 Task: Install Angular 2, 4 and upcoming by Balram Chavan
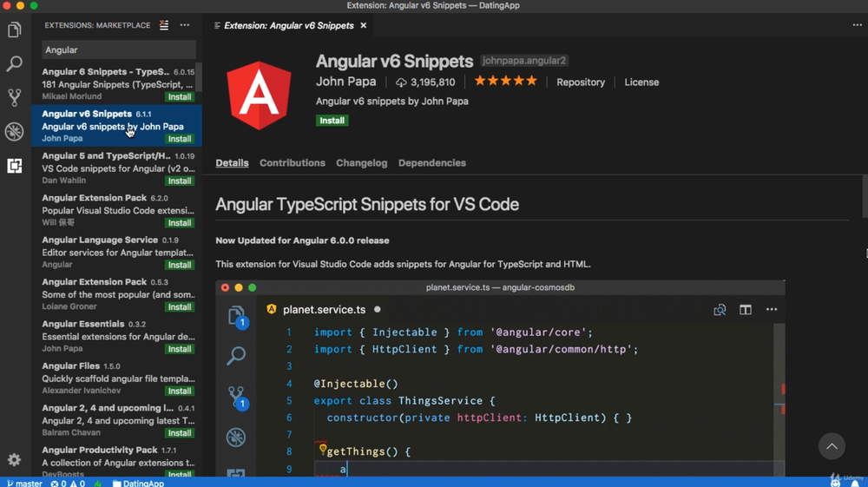[180, 433]
